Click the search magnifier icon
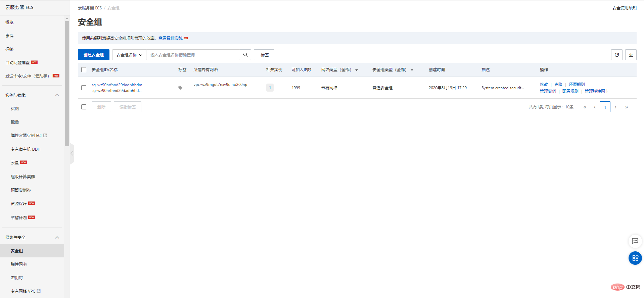The width and height of the screenshot is (644, 298). coord(245,55)
